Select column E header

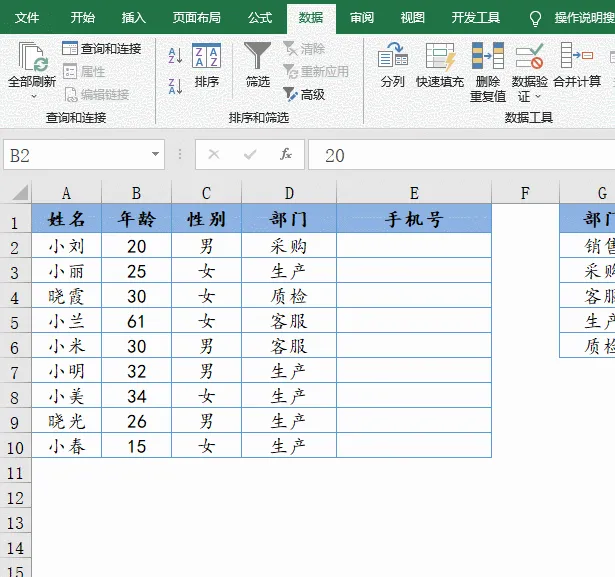(414, 193)
